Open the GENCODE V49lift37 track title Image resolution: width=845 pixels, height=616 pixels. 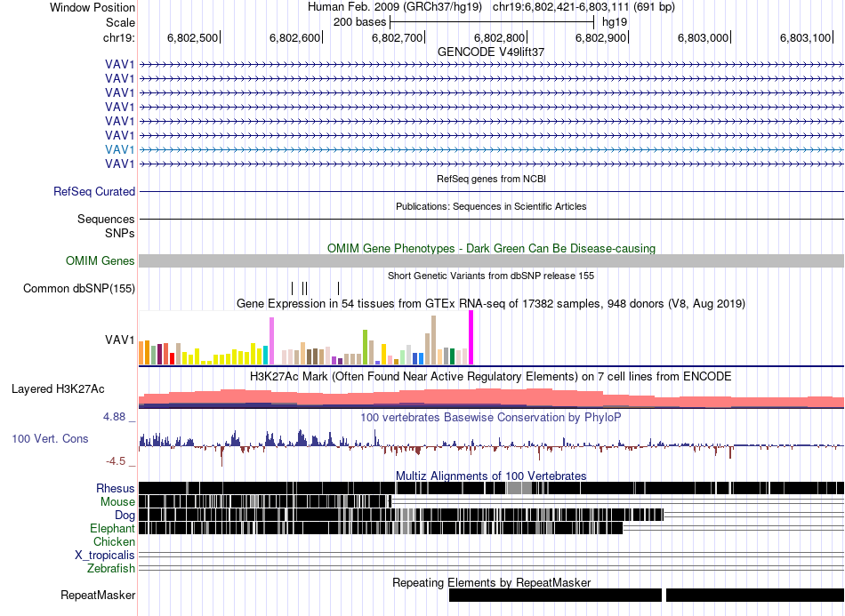(491, 52)
